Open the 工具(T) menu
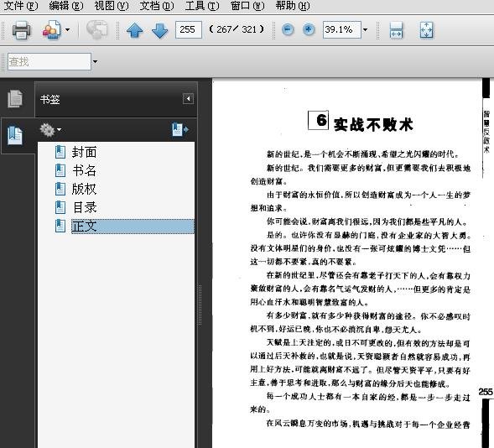Viewport: 494px width, 448px height. pyautogui.click(x=202, y=6)
